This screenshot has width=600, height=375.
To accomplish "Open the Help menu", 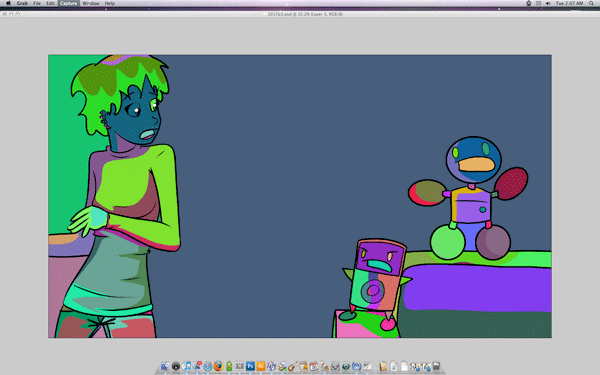I will click(110, 3).
